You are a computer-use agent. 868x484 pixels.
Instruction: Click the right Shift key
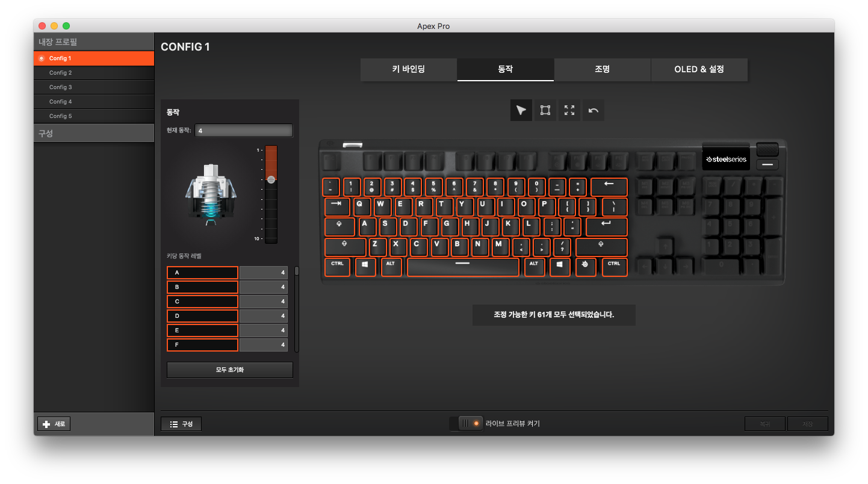click(601, 247)
